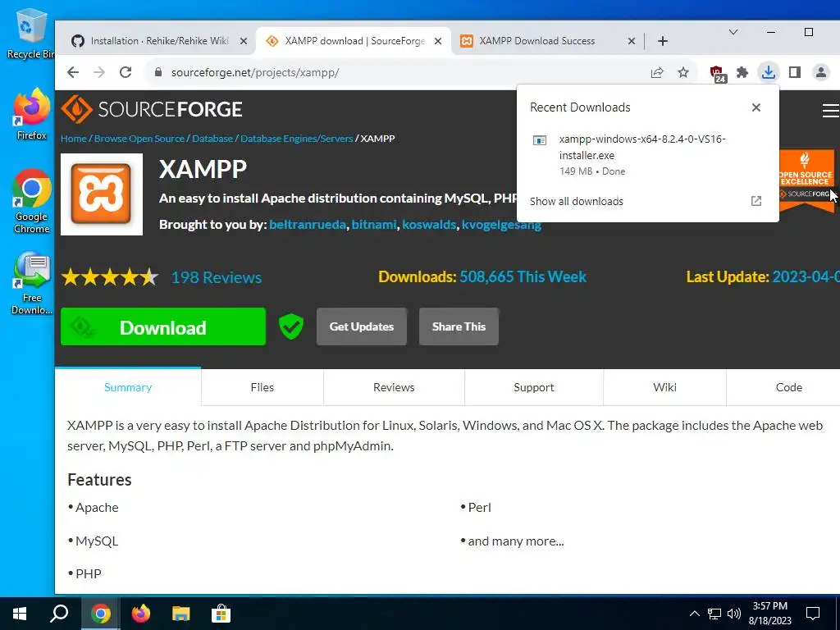The image size is (840, 630).
Task: Select Firefox desktop shortcut
Action: coord(32,114)
